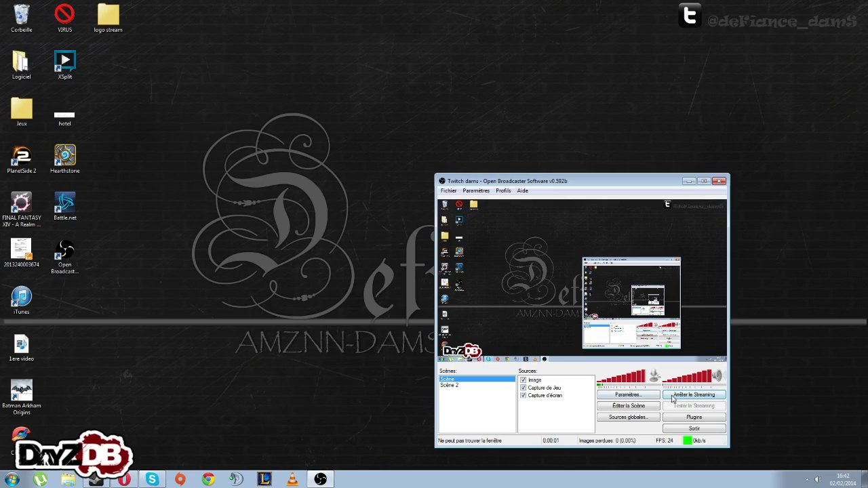Viewport: 868px width, 488px height.
Task: Open the Aide menu
Action: coord(522,190)
